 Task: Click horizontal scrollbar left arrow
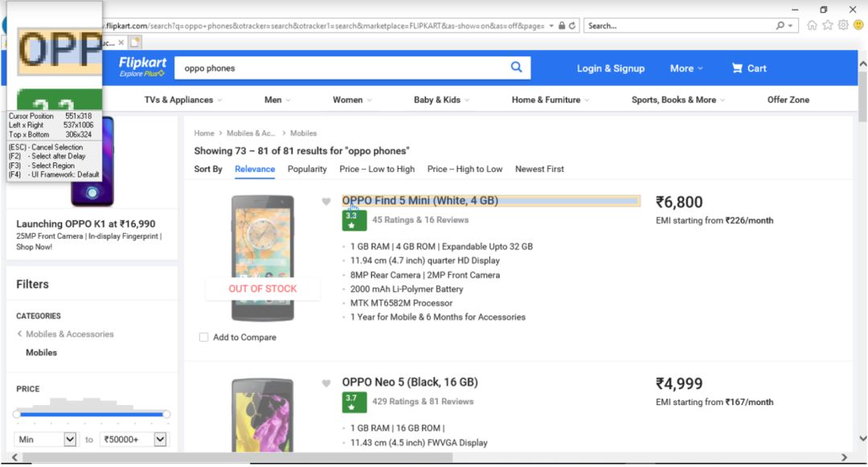tap(14, 457)
